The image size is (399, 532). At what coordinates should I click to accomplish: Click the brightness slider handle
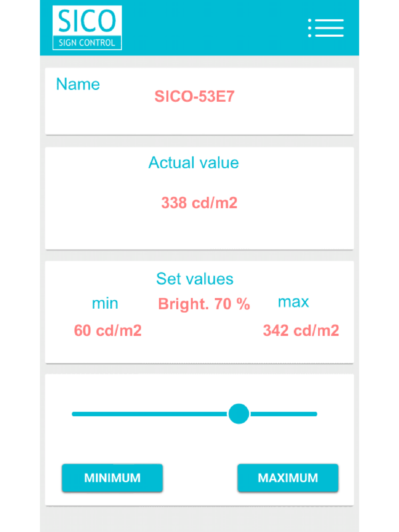click(239, 414)
